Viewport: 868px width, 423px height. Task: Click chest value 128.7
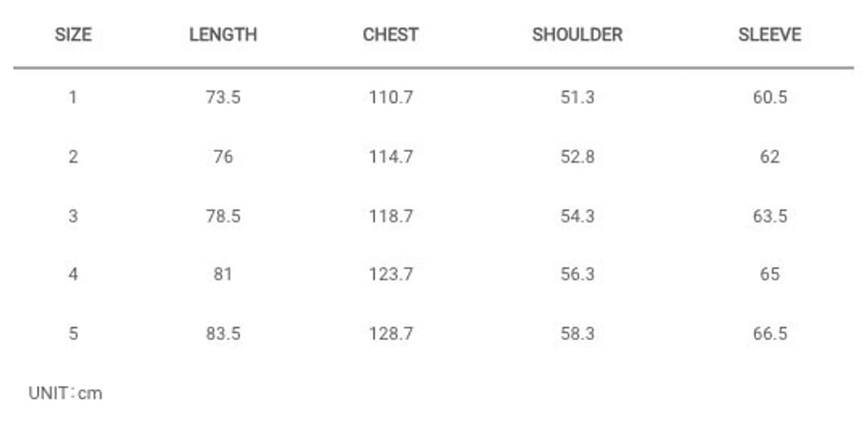click(x=391, y=334)
